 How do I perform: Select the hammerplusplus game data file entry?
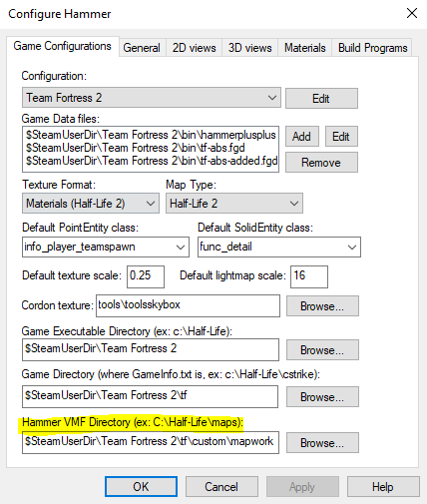point(151,135)
